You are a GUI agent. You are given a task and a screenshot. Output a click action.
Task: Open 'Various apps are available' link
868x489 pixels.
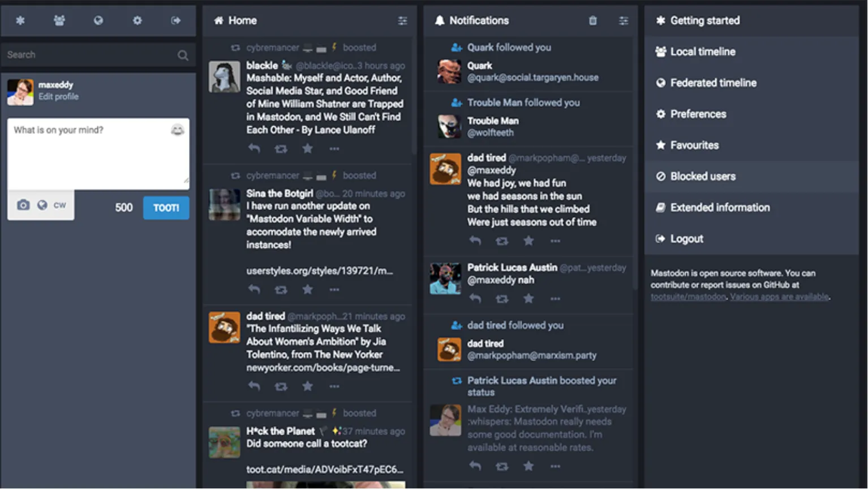click(779, 297)
